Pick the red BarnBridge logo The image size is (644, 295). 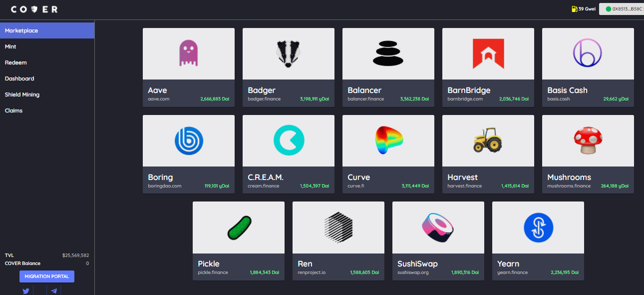point(488,53)
